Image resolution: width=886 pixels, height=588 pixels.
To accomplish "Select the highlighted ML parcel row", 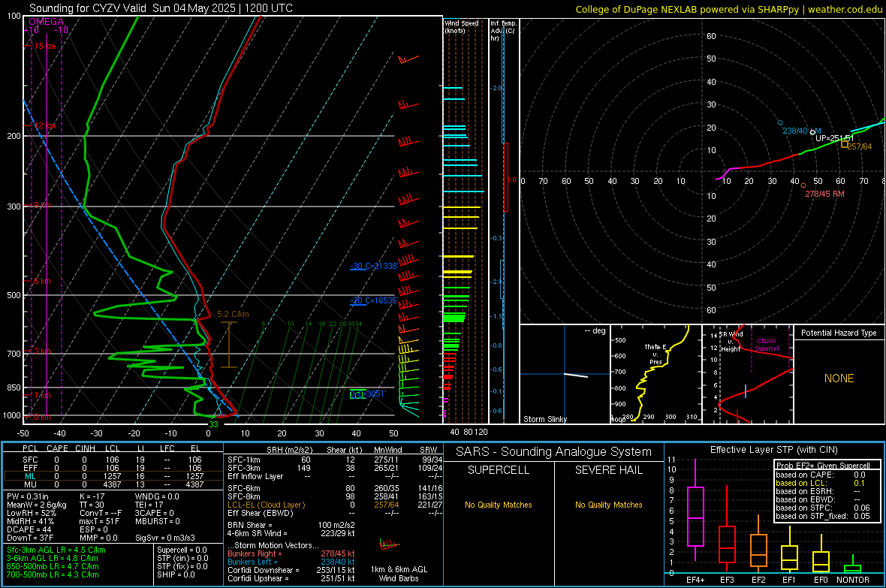I will 113,476.
